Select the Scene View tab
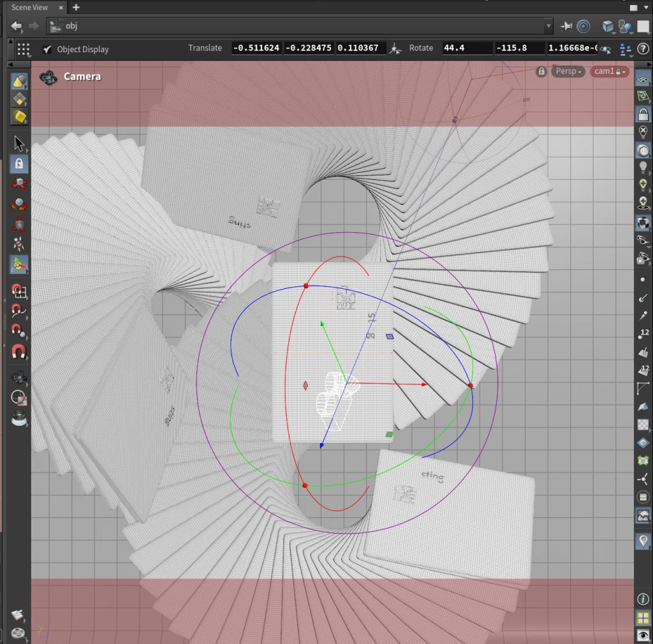 29,7
